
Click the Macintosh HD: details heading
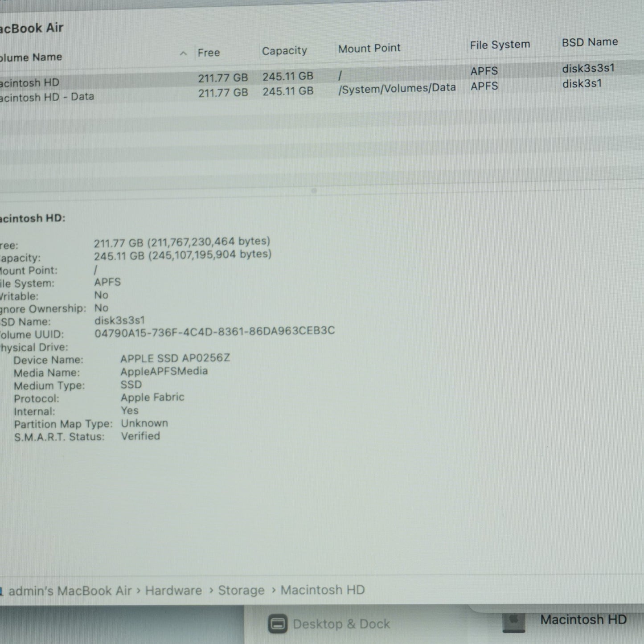(x=33, y=218)
